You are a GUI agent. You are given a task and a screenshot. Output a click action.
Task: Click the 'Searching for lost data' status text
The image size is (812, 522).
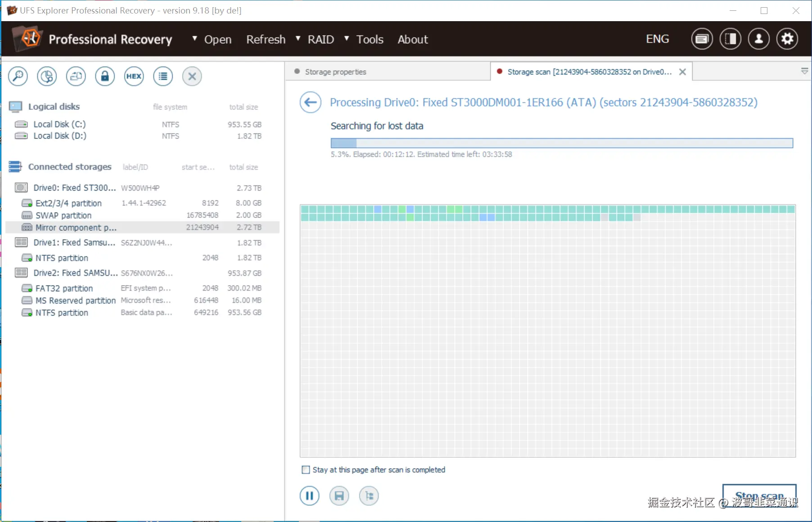[377, 126]
